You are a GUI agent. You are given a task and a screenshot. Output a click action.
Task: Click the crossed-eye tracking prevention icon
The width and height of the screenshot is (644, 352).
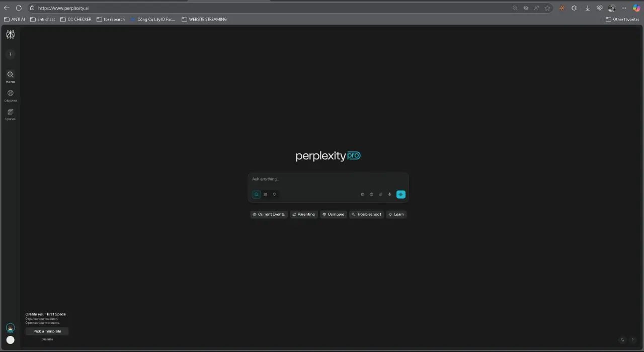click(x=526, y=8)
